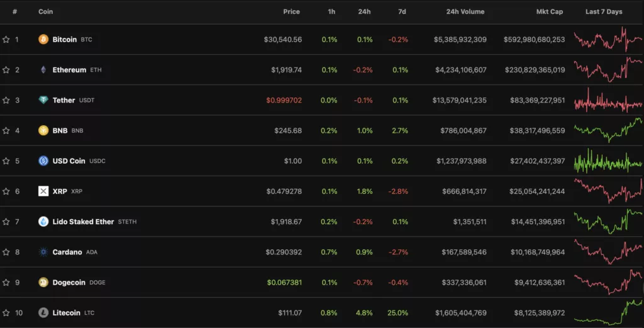Toggle XRP favorite star
The height and width of the screenshot is (328, 644).
point(6,191)
